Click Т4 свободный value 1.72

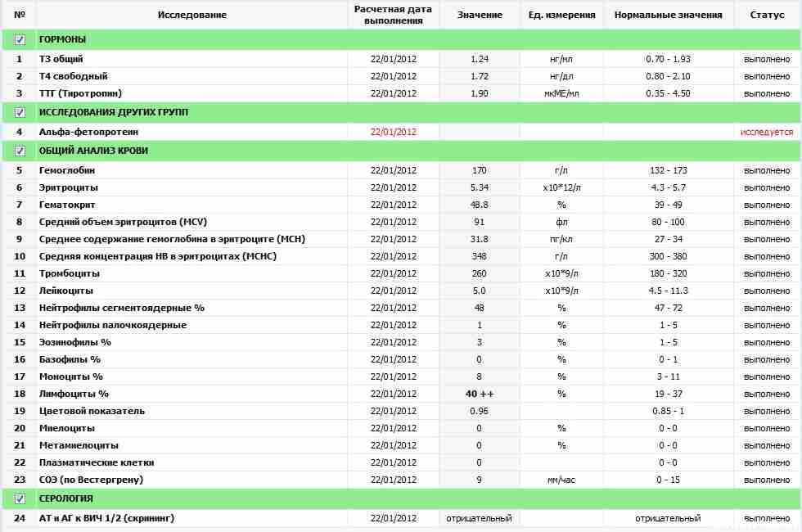coord(480,76)
